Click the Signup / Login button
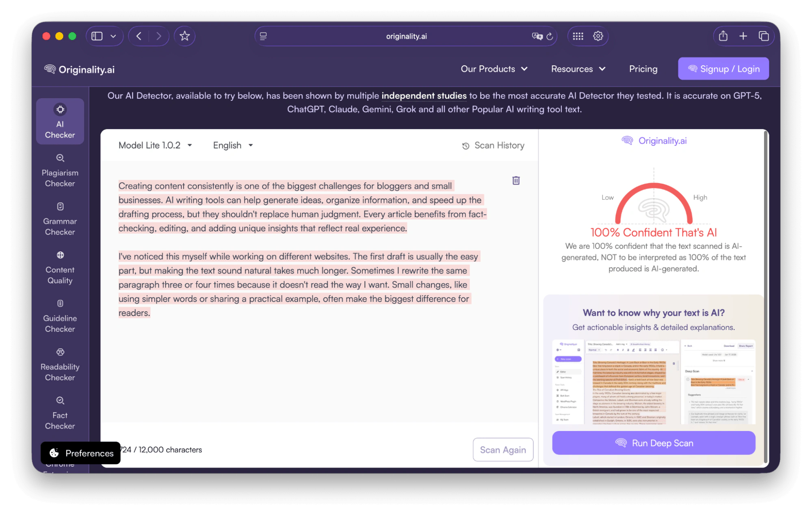Screen dimensions: 812x515 pyautogui.click(x=723, y=69)
